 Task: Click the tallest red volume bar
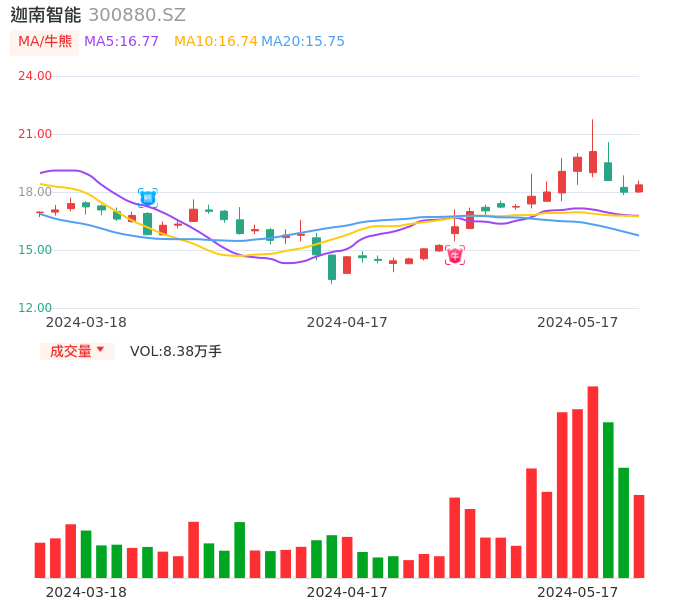pyautogui.click(x=593, y=482)
